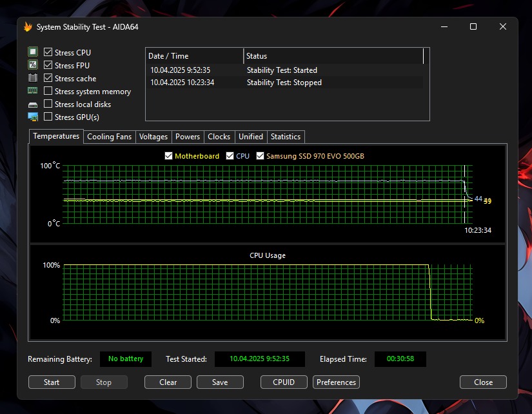Screen dimensions: 532x414
Task: Click the No battery status value
Action: [126, 359]
